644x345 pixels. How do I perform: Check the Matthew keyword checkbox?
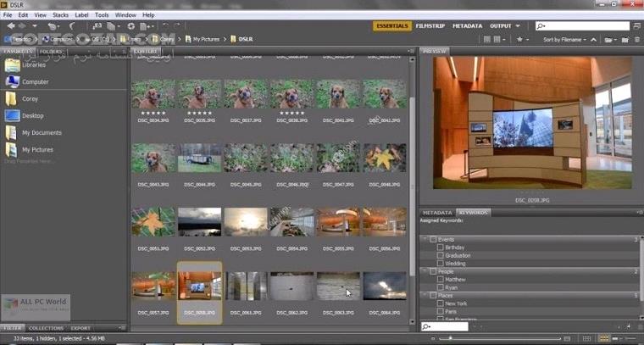[441, 279]
